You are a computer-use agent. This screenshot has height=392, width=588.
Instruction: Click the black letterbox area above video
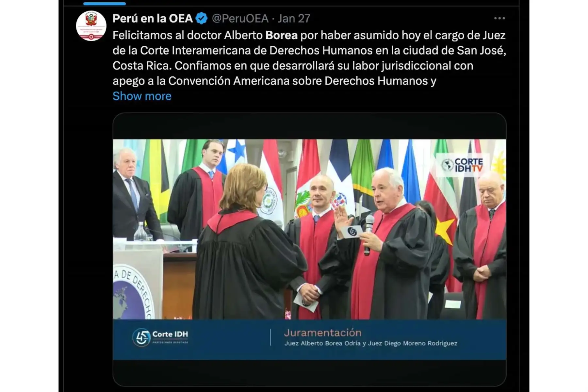point(309,126)
